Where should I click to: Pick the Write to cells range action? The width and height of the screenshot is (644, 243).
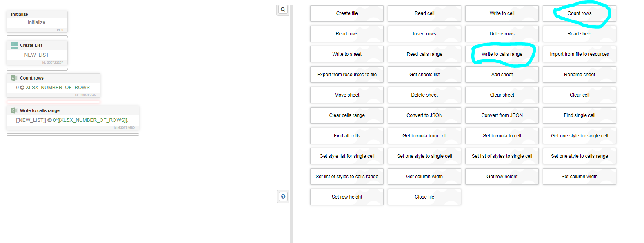click(x=502, y=54)
